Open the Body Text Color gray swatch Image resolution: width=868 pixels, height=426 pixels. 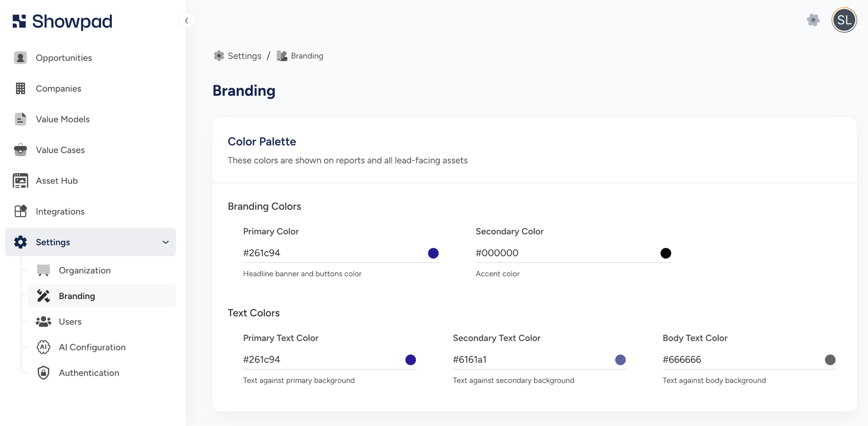(830, 360)
